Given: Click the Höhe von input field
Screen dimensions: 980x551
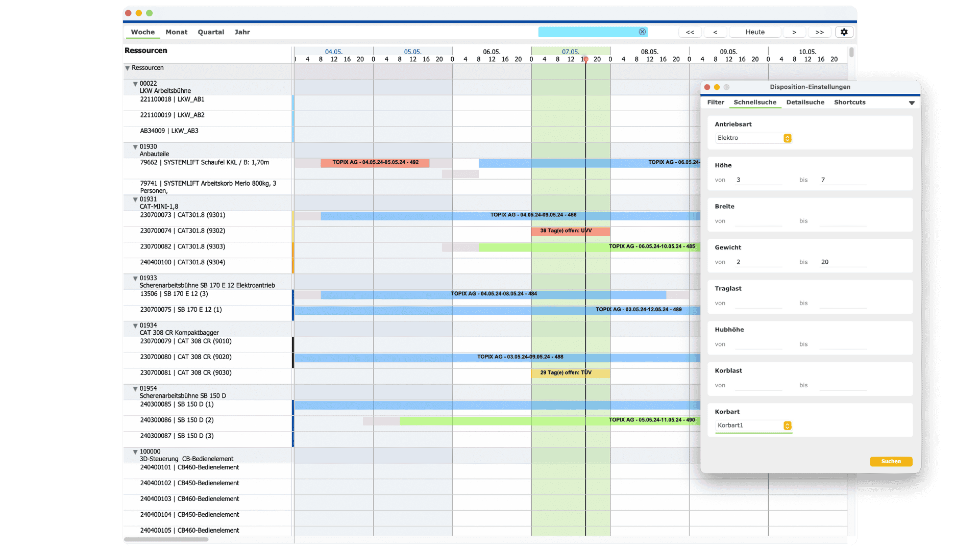Looking at the screenshot, I should 758,180.
